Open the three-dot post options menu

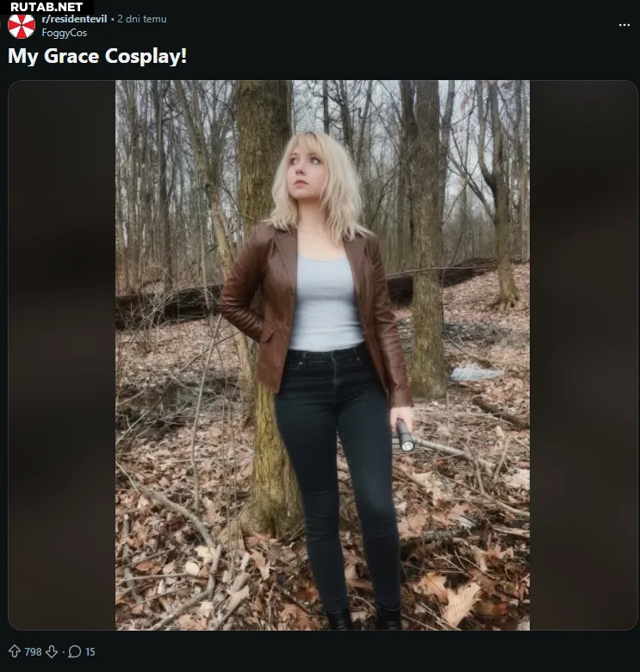[x=624, y=25]
